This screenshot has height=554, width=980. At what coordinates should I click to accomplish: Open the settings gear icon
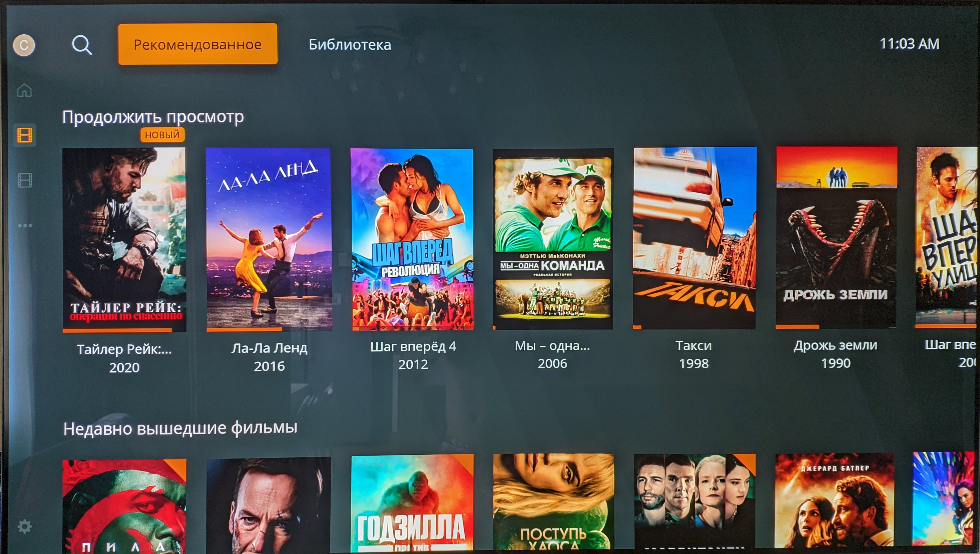click(x=25, y=527)
